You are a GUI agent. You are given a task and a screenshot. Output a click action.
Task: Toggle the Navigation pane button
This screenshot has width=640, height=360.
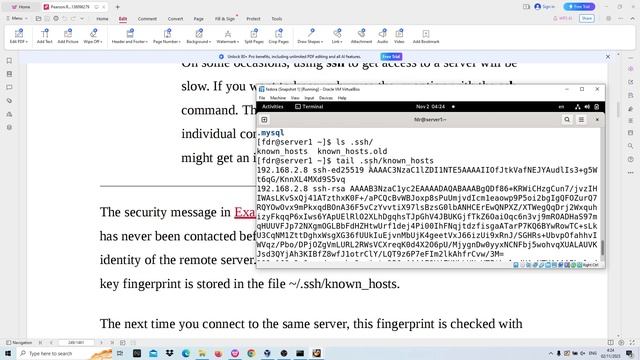[19, 342]
